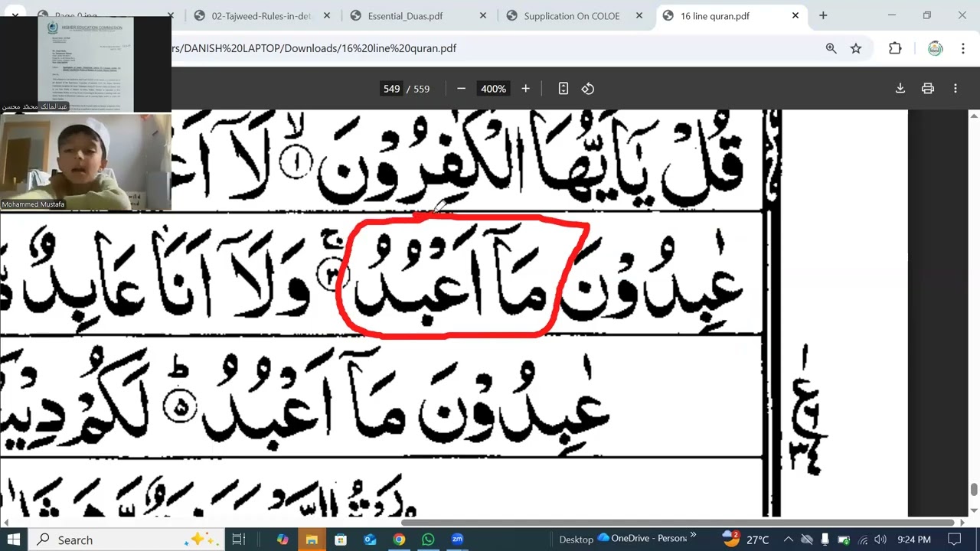This screenshot has width=980, height=551.
Task: Open the weather widget showing 27°C
Action: [746, 540]
